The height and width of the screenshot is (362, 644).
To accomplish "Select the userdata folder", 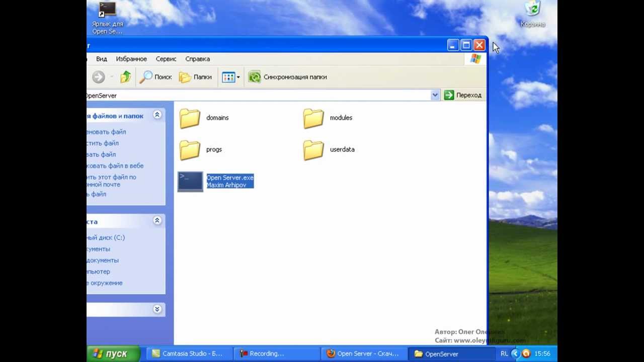I will tap(329, 150).
